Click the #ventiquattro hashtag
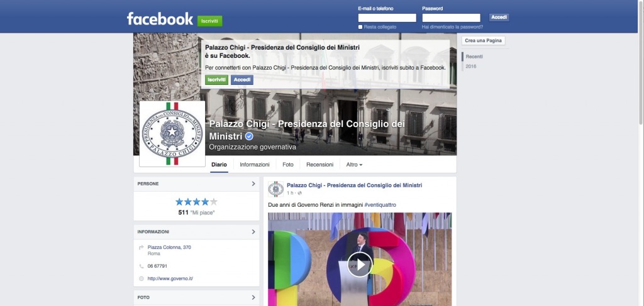 pos(380,205)
